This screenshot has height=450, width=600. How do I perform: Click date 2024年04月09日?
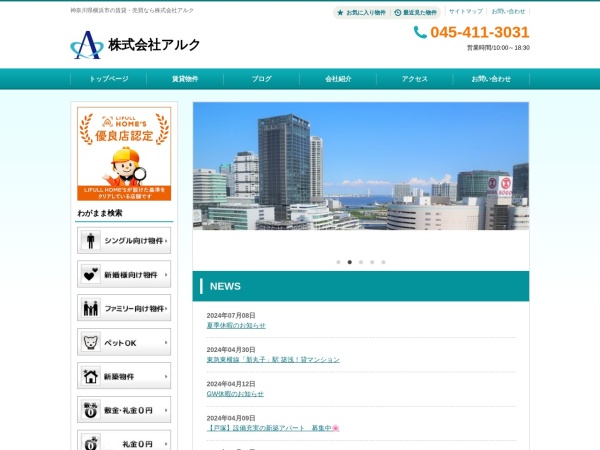click(x=231, y=418)
